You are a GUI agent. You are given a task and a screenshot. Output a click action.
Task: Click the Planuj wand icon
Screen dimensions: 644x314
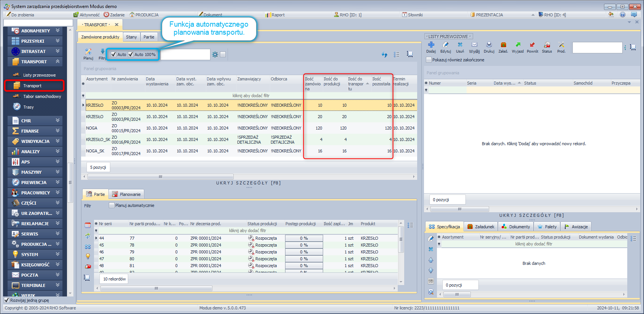tap(88, 52)
